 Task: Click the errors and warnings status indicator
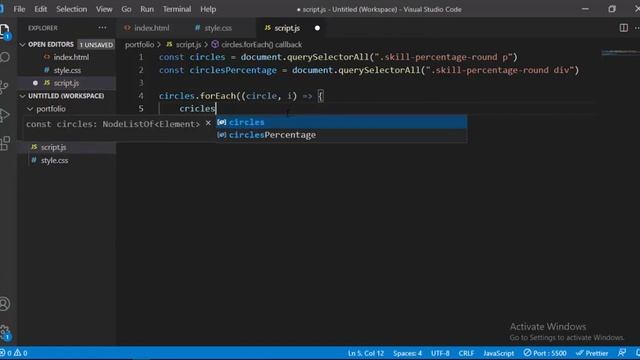pyautogui.click(x=14, y=353)
